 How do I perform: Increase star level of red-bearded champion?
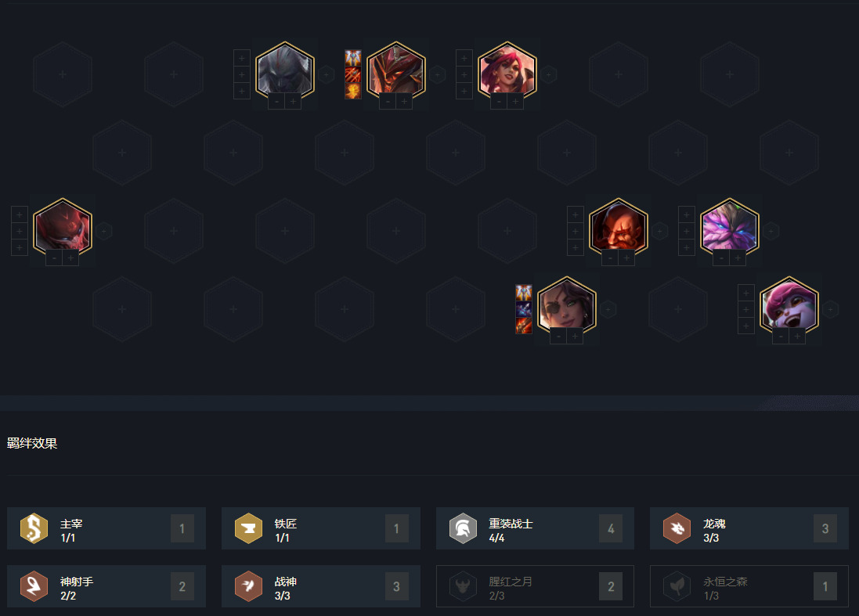(626, 258)
